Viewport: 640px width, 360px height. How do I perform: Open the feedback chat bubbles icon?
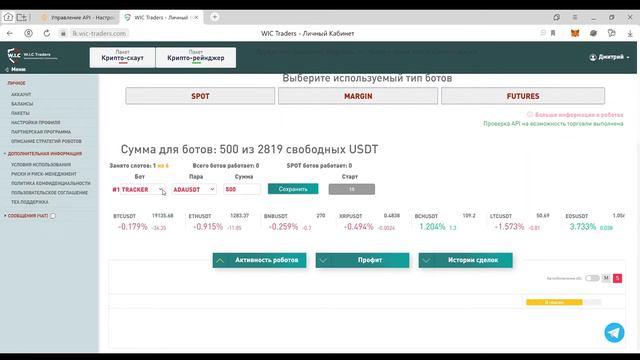(611, 33)
